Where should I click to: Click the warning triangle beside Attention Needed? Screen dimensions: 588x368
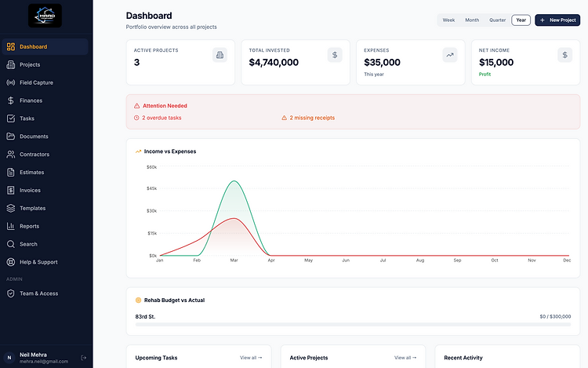(x=137, y=106)
